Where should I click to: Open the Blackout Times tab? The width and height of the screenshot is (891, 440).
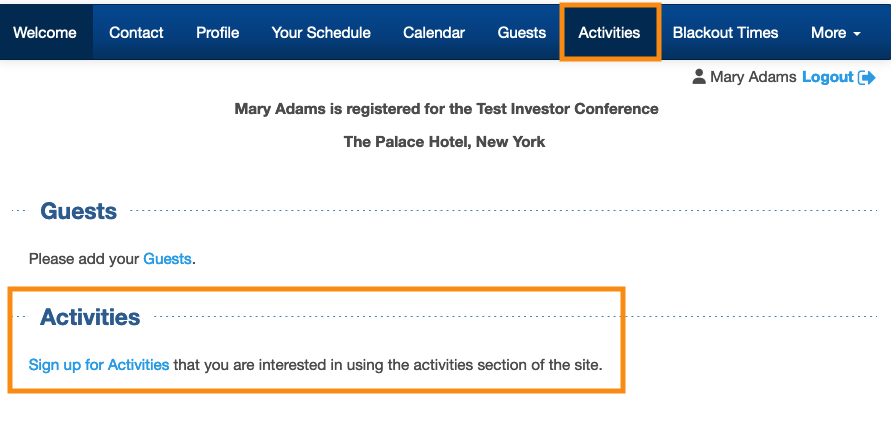tap(725, 33)
